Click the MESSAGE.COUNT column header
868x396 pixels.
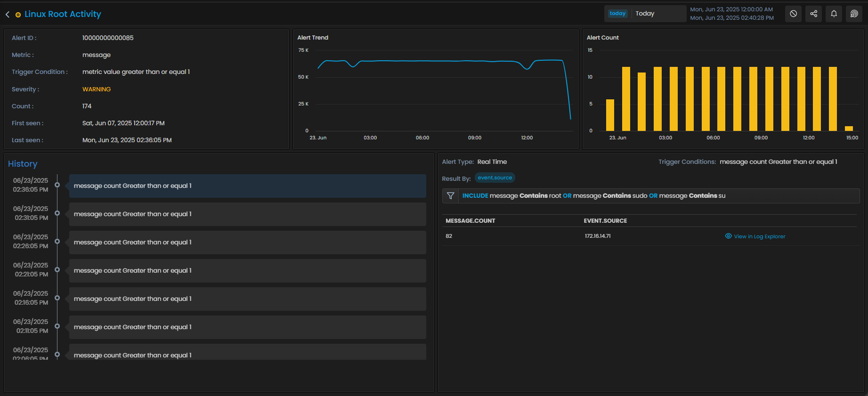pyautogui.click(x=471, y=221)
